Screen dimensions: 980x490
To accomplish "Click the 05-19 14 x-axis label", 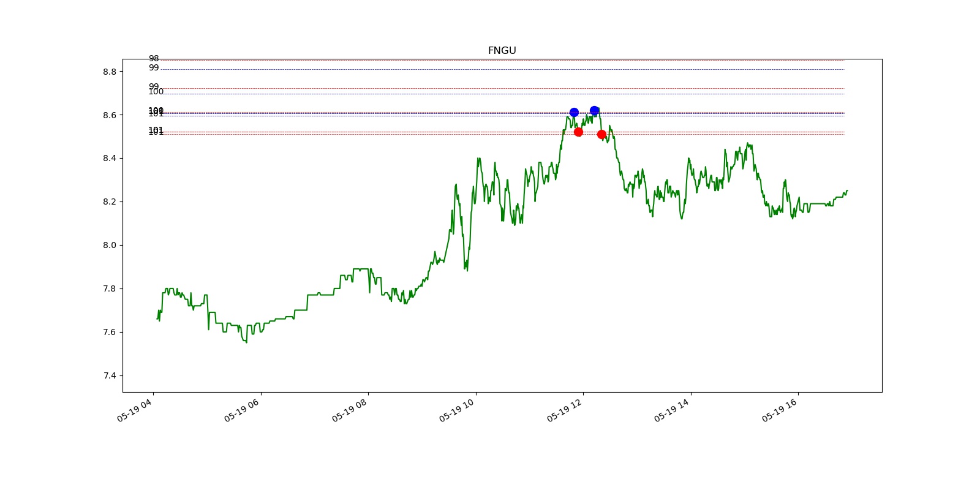I will [672, 410].
